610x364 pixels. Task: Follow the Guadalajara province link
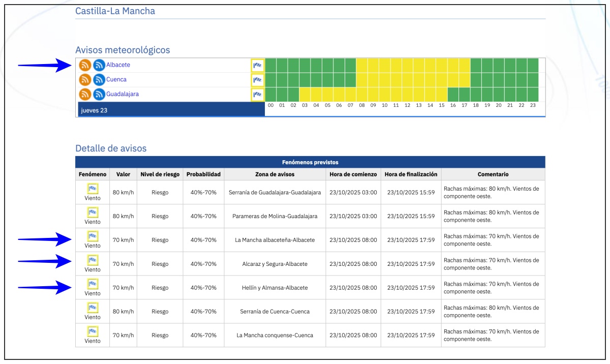point(123,94)
